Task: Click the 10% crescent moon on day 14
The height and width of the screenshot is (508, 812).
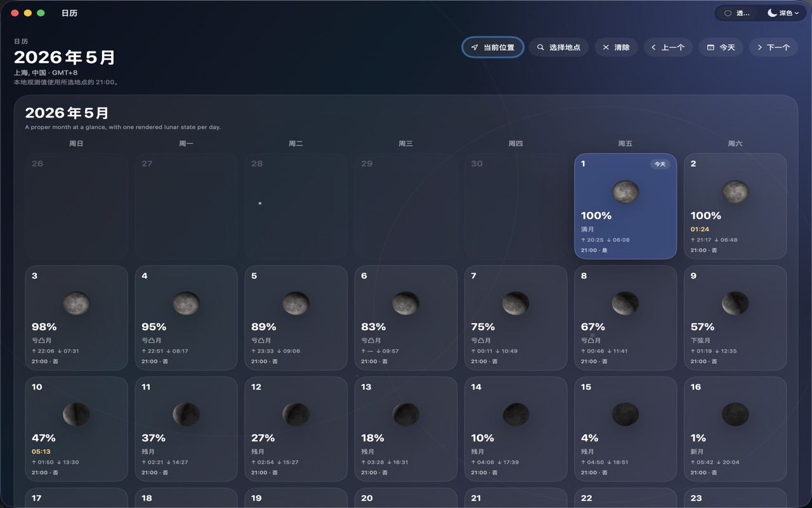Action: click(516, 414)
